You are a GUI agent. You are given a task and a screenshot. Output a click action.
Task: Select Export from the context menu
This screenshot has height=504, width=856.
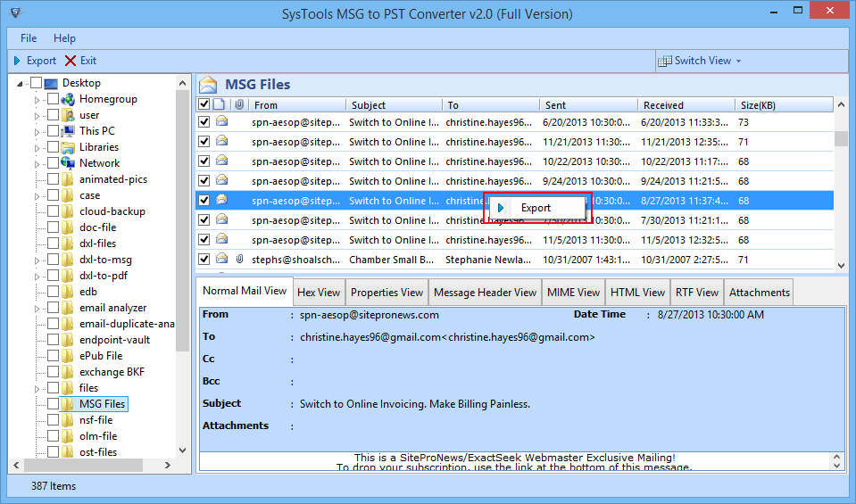(536, 208)
